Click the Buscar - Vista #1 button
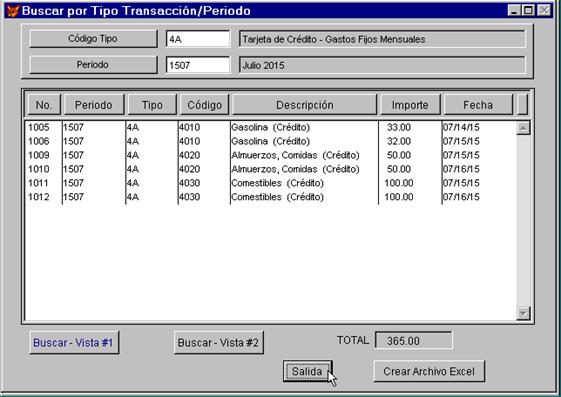 coord(74,343)
